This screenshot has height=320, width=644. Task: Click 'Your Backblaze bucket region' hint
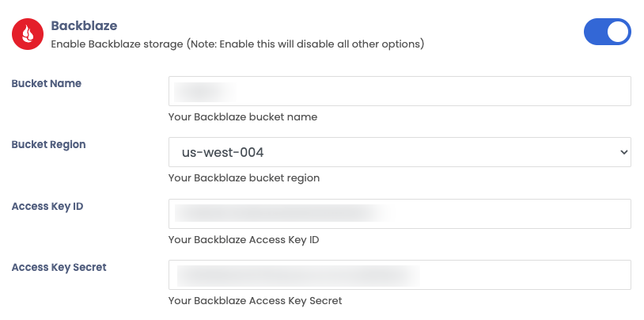(244, 177)
